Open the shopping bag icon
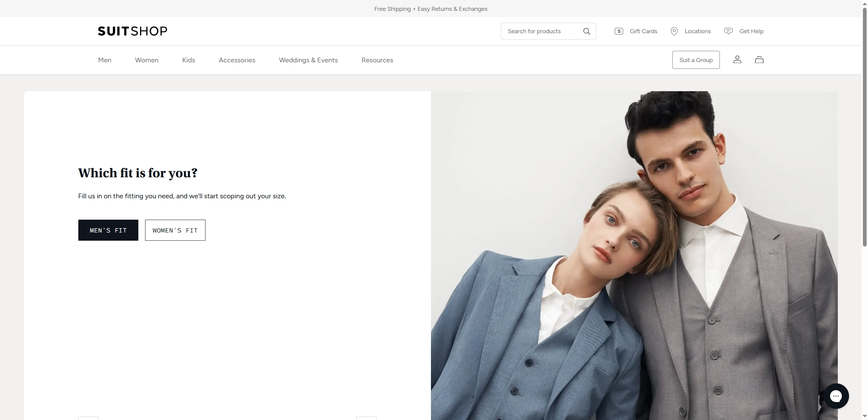The image size is (868, 420). (759, 60)
